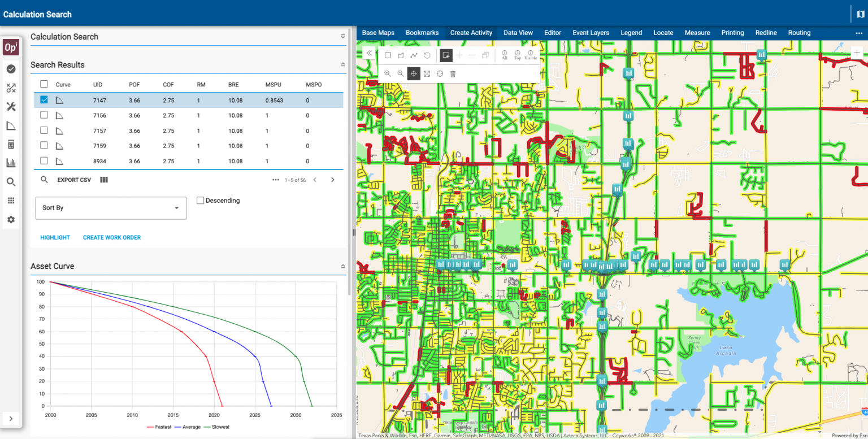The width and height of the screenshot is (868, 439).
Task: Click the map zoom in magnifier
Action: pos(388,73)
